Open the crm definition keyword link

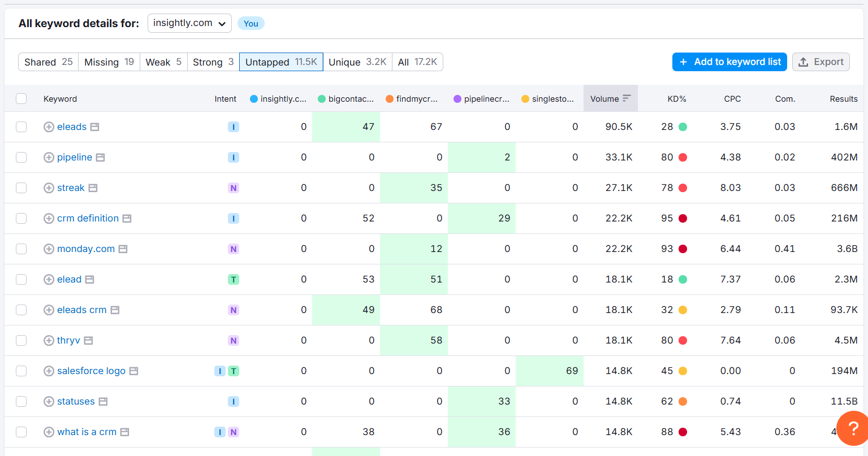[x=88, y=219]
